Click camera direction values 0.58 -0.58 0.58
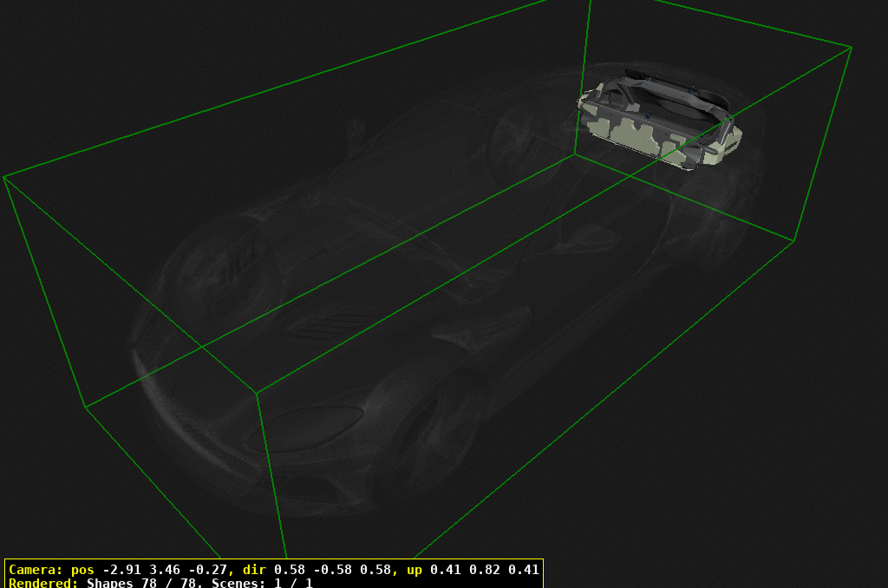 (332, 570)
